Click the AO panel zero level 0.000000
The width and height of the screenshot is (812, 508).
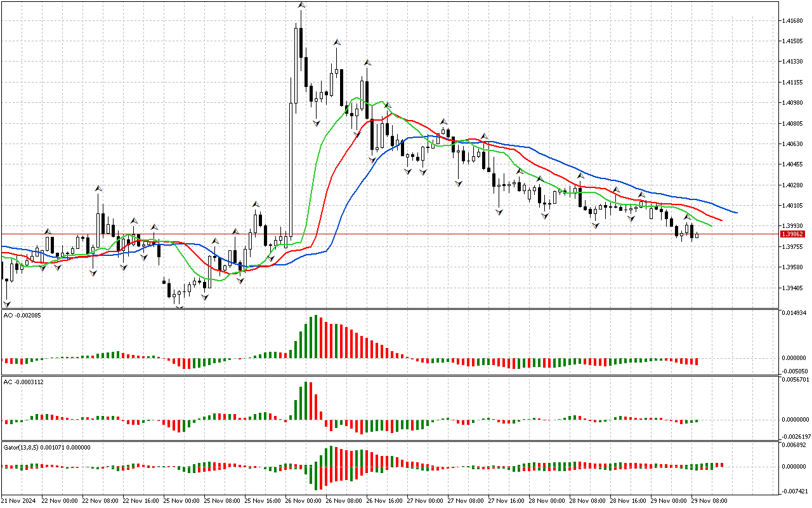coord(794,358)
